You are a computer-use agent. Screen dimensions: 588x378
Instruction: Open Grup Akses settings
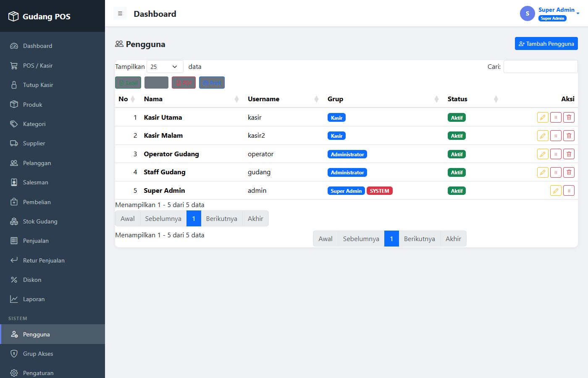(52, 354)
